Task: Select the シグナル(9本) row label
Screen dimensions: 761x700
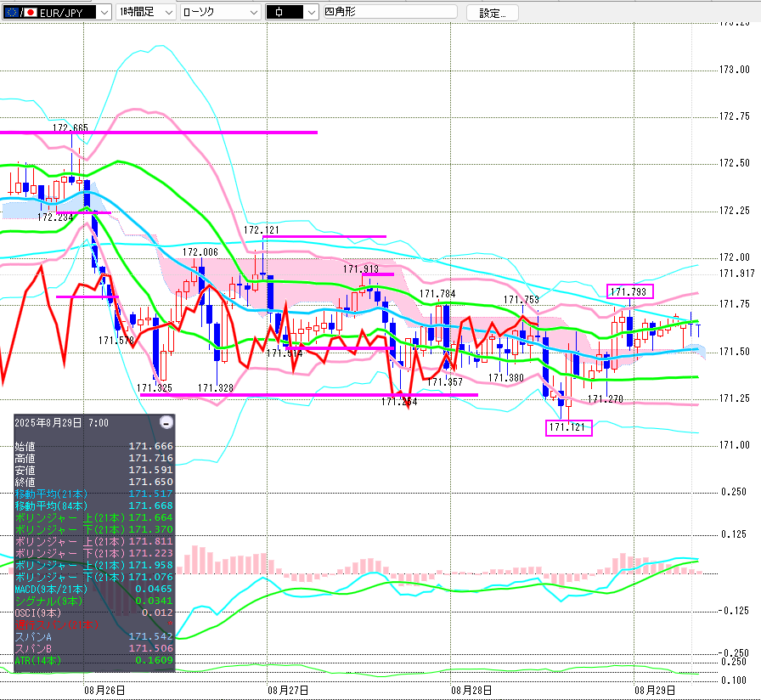Action: coord(49,601)
